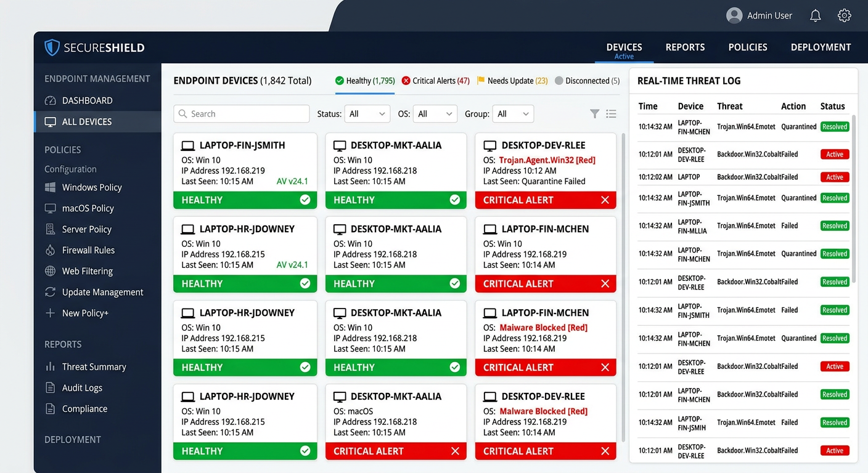Go to the Policies tab in top navigation
This screenshot has width=868, height=473.
[x=748, y=47]
